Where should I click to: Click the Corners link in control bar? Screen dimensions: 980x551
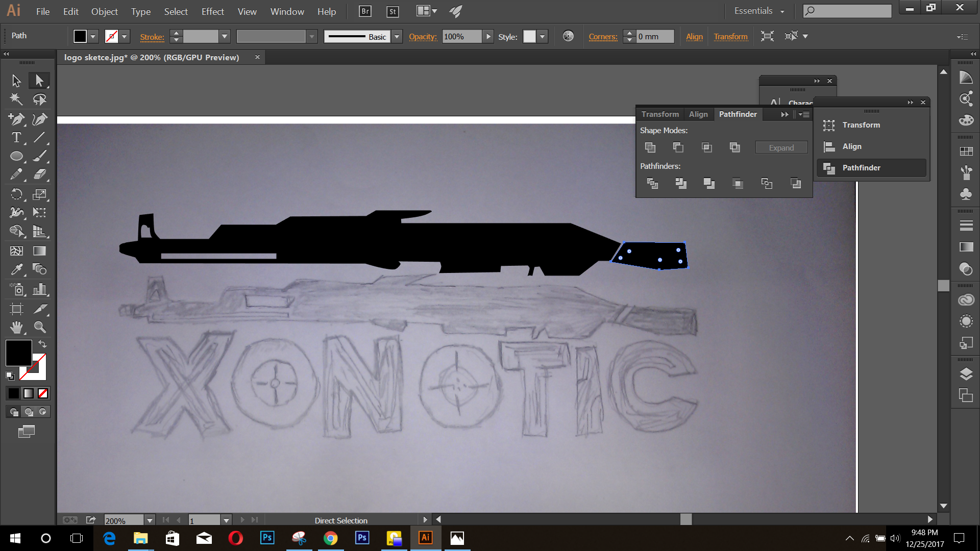pyautogui.click(x=603, y=37)
